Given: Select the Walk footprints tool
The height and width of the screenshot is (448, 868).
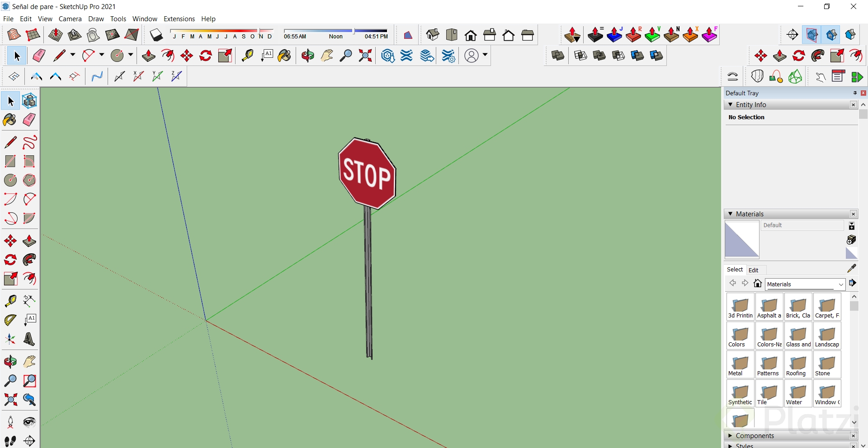Looking at the screenshot, I should [x=10, y=441].
